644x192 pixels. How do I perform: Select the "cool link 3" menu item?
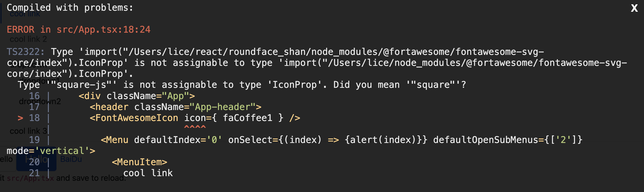coord(28,131)
